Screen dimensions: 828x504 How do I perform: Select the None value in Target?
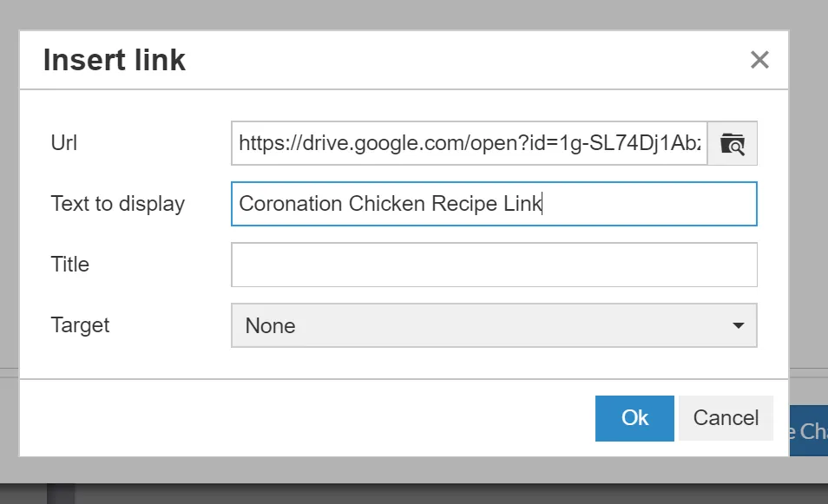271,326
